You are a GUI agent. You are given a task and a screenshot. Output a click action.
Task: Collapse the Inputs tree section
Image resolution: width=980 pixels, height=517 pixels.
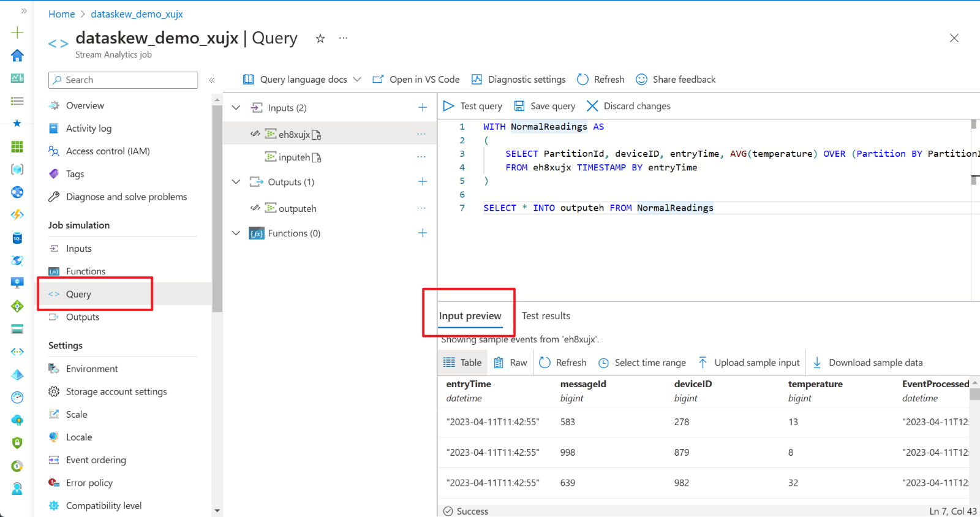236,108
